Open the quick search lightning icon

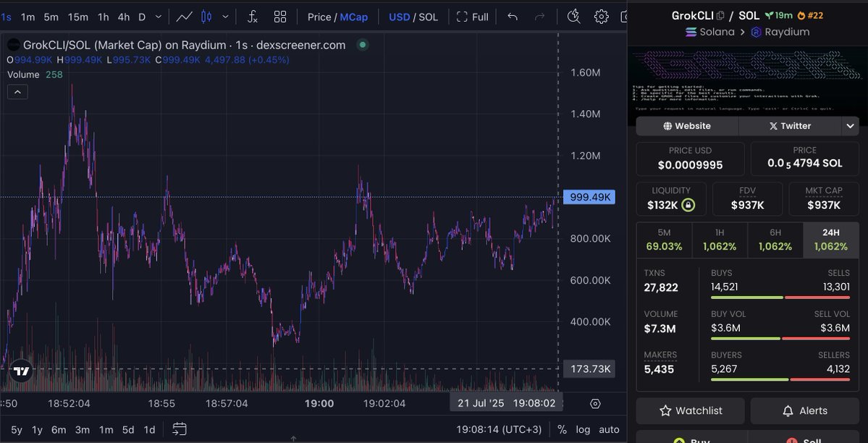tap(574, 17)
